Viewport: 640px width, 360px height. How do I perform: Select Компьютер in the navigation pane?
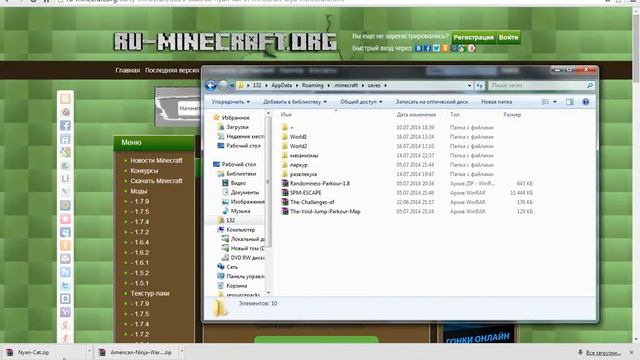click(x=240, y=229)
